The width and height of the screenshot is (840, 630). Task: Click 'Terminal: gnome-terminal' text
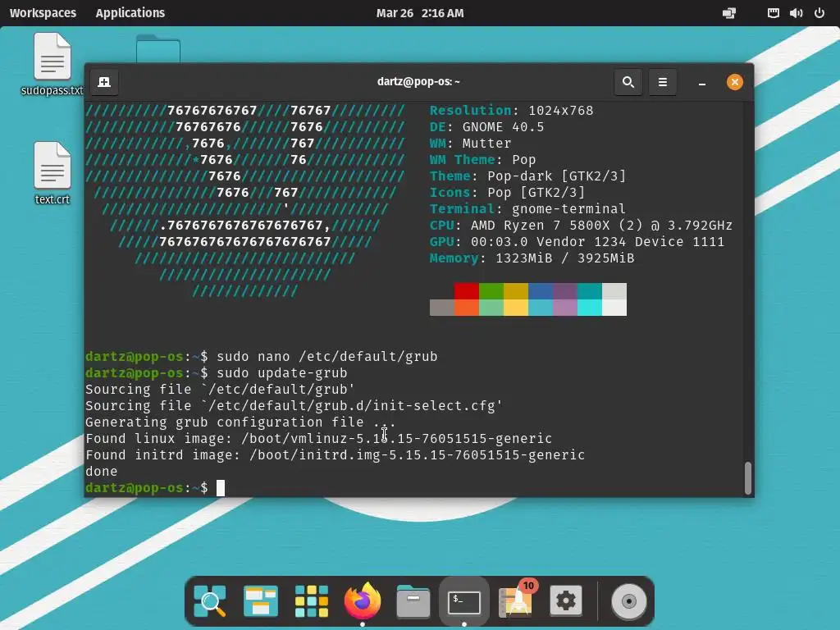coord(527,209)
